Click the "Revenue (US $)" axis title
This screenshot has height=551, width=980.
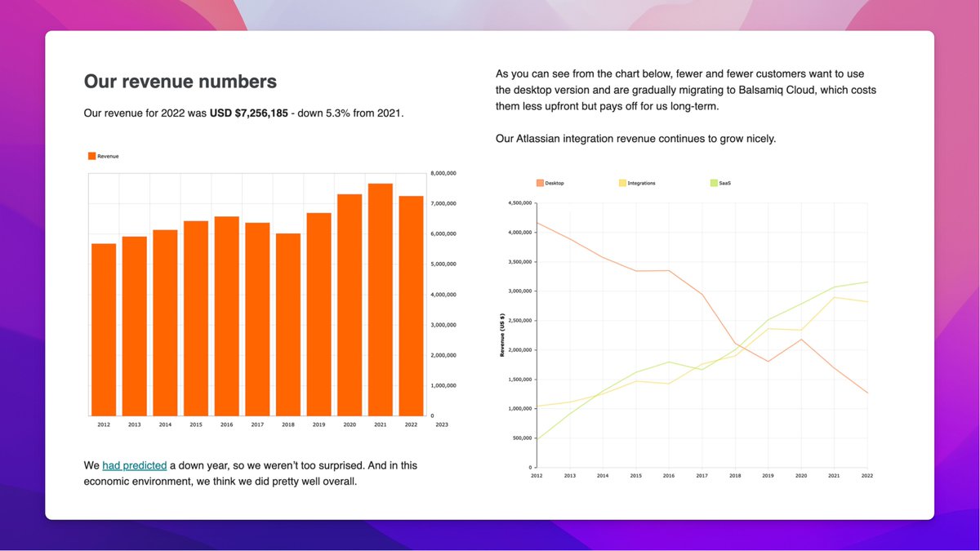coord(501,335)
